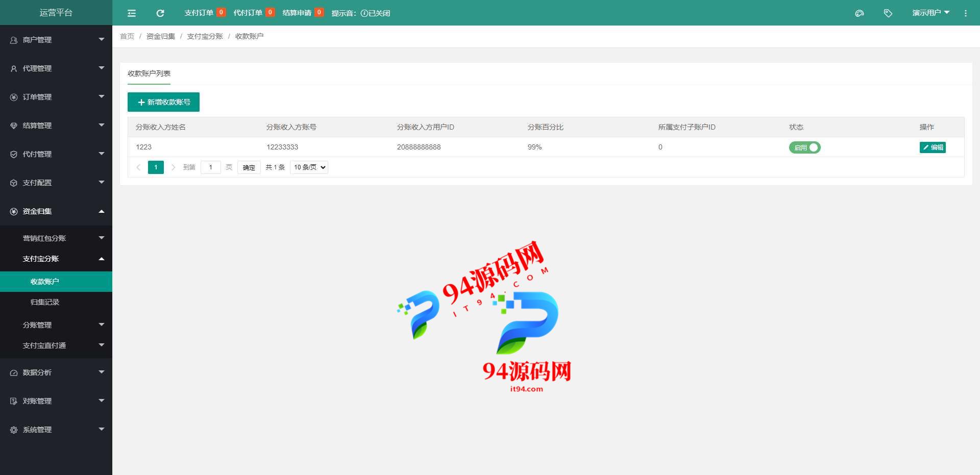The height and width of the screenshot is (475, 980).
Task: Go to previous page arrow in pagination
Action: click(x=138, y=167)
